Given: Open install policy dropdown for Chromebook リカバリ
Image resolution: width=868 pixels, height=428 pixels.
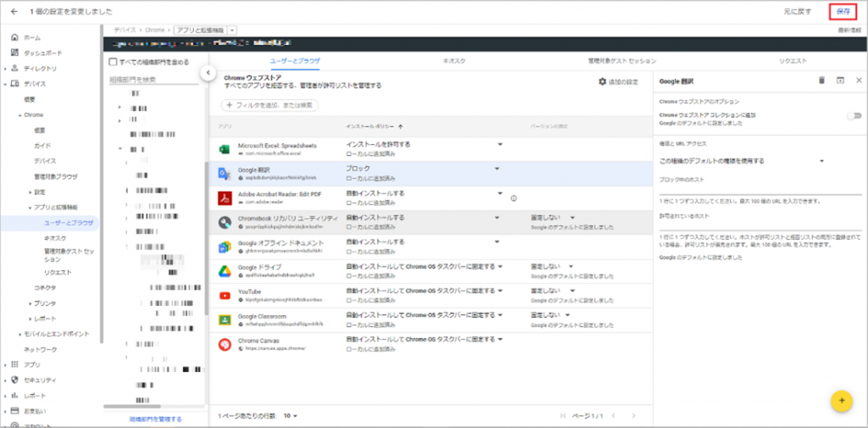Looking at the screenshot, I should coord(497,218).
